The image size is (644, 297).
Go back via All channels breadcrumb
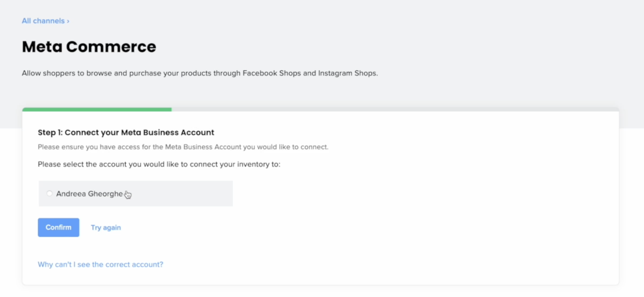point(43,21)
